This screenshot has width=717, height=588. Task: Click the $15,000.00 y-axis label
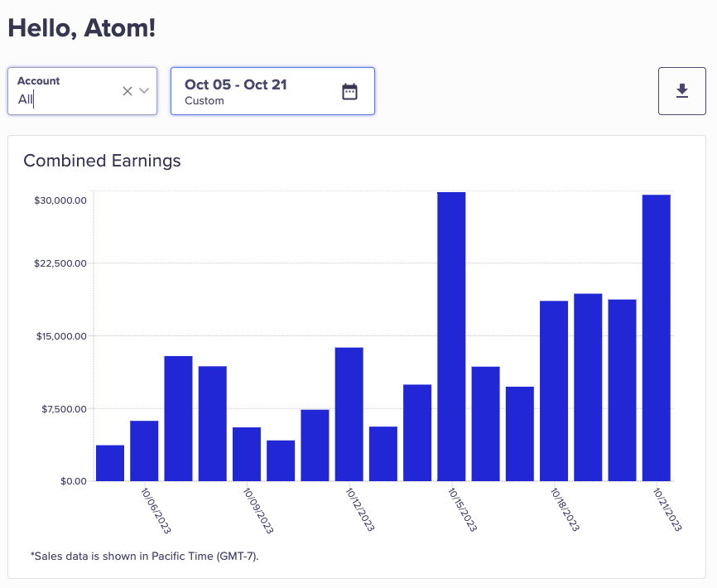60,336
